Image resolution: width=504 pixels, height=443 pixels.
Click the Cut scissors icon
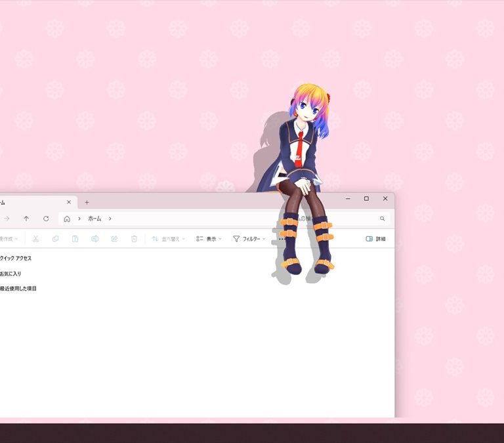click(x=35, y=239)
